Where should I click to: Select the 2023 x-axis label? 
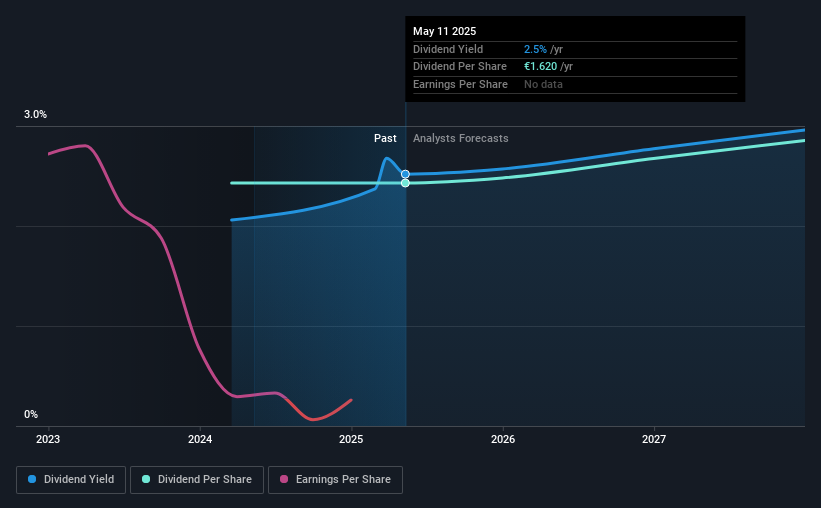pyautogui.click(x=48, y=439)
